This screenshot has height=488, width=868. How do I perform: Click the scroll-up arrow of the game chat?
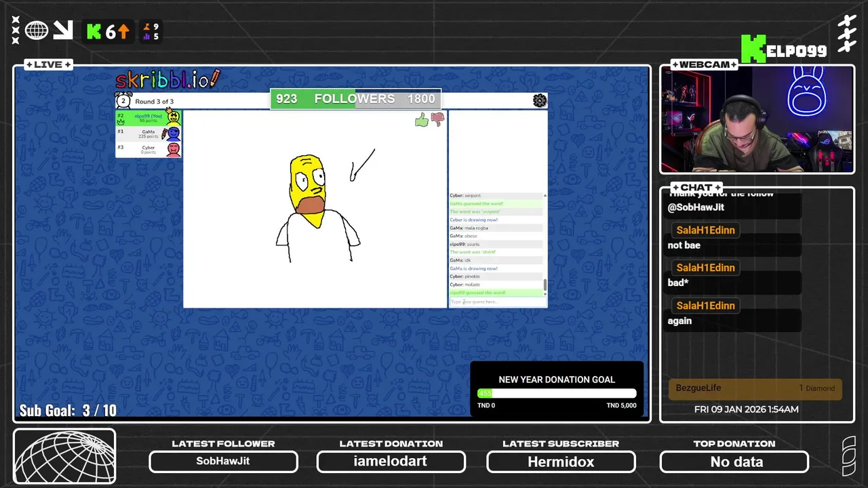pos(545,195)
